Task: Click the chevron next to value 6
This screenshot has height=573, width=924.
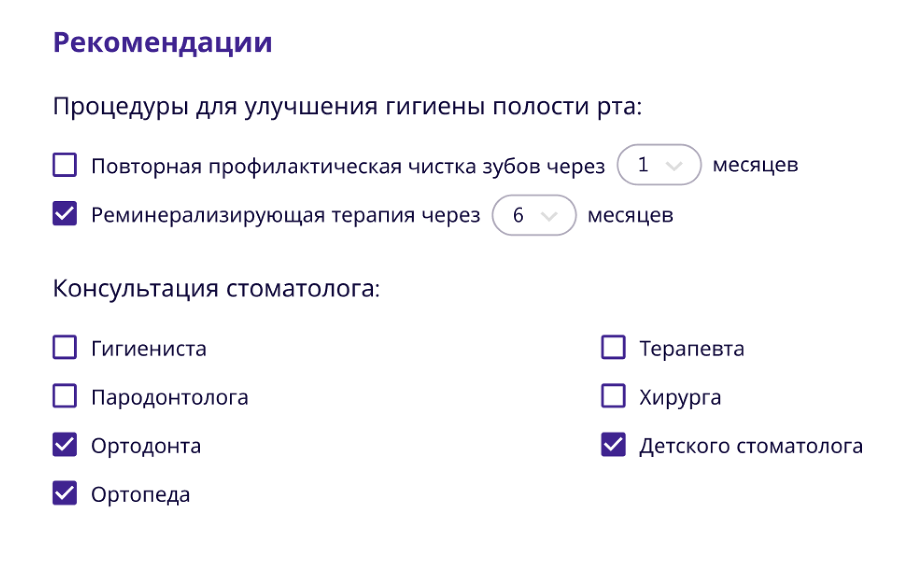Action: [x=549, y=216]
